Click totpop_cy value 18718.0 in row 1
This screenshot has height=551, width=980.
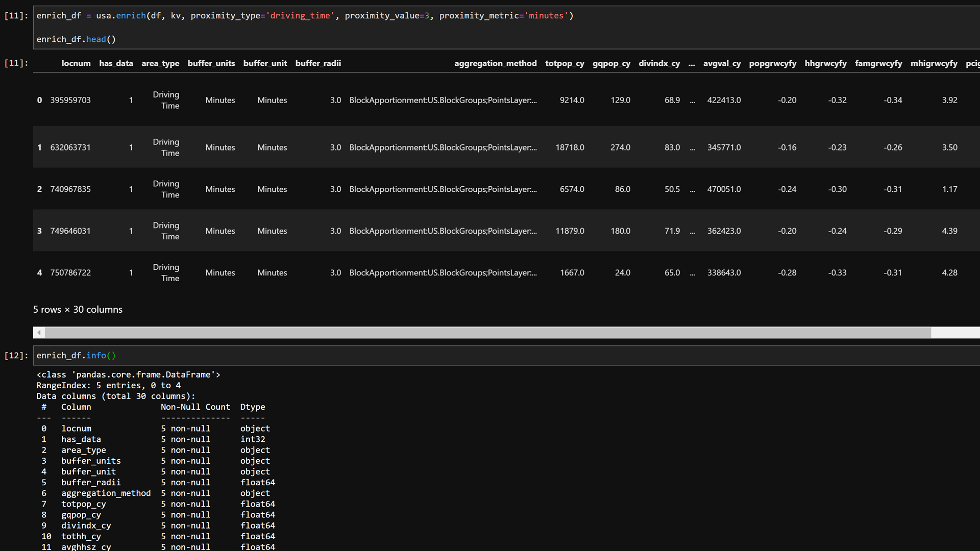(570, 147)
